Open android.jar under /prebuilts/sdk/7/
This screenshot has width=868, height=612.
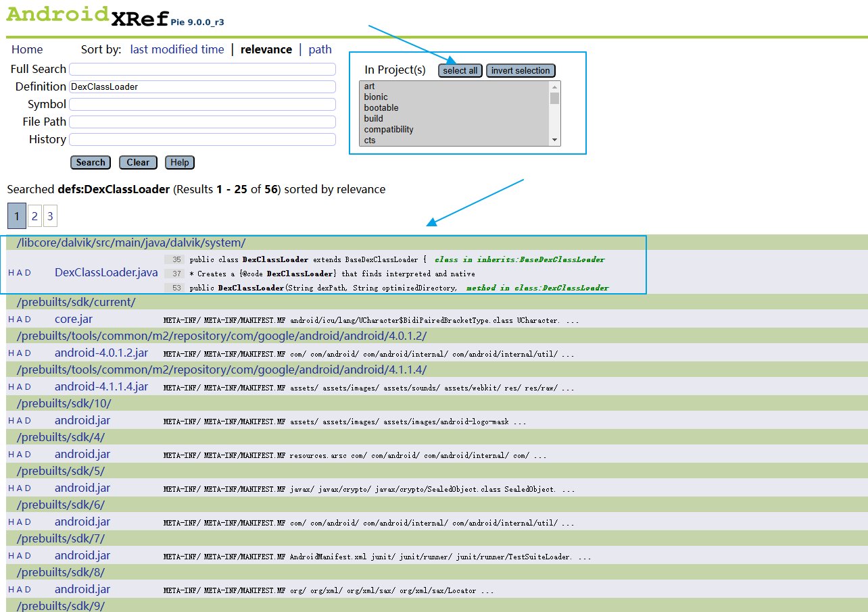pyautogui.click(x=82, y=555)
